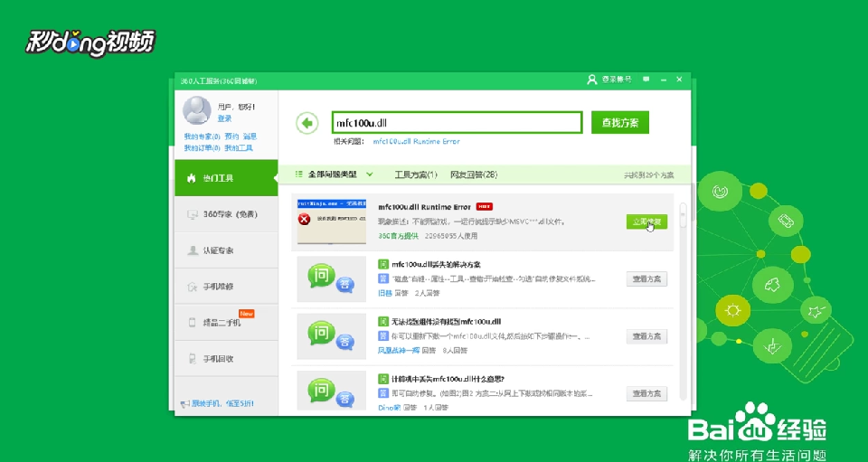Click the 20965055人使用 count text
Viewport: 868px width, 462px height.
451,236
